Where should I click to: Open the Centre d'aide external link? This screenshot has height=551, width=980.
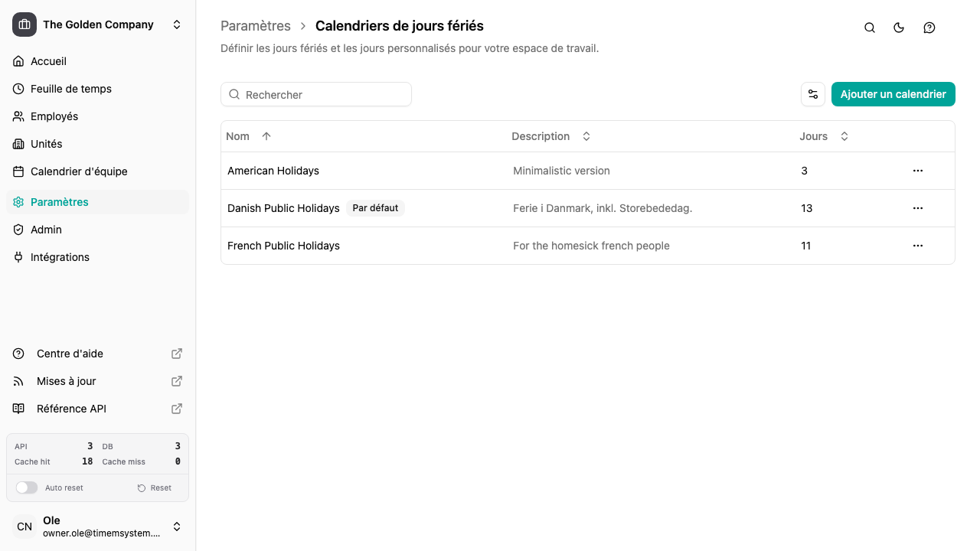[70, 354]
